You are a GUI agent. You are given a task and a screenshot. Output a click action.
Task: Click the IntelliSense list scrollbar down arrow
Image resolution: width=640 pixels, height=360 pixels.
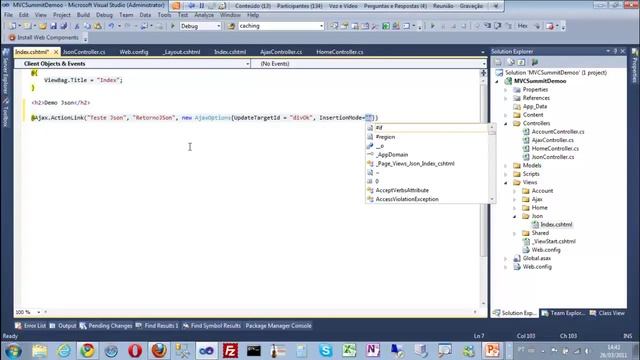click(x=492, y=199)
